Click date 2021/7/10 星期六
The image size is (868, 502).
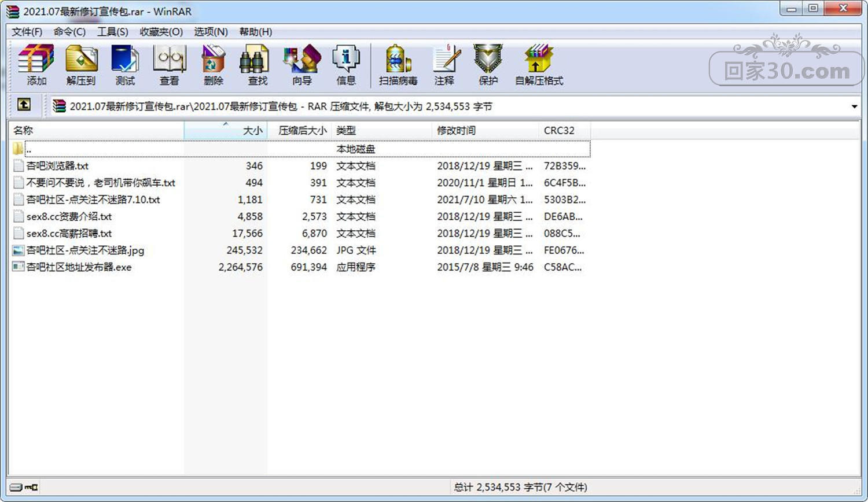pos(485,200)
